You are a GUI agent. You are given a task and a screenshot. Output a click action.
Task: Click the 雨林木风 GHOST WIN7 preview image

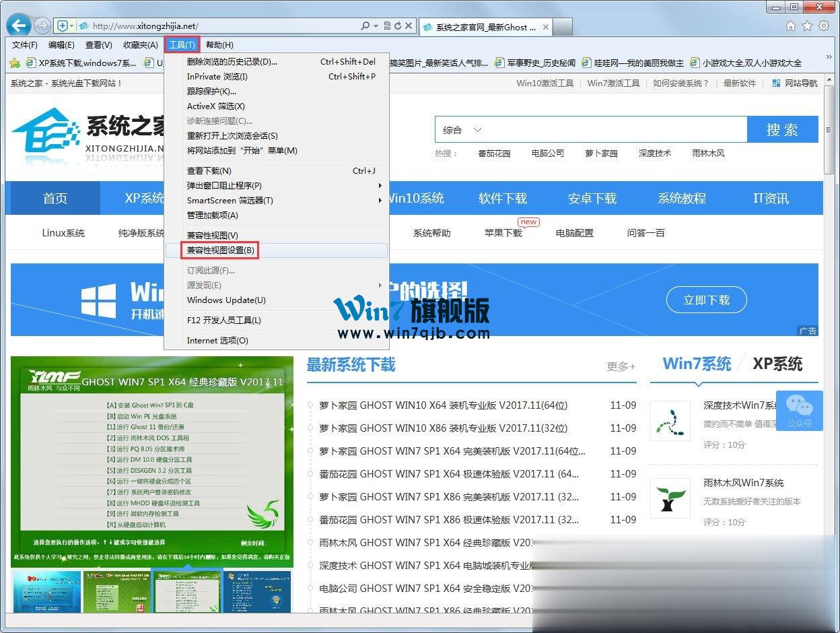click(x=152, y=463)
